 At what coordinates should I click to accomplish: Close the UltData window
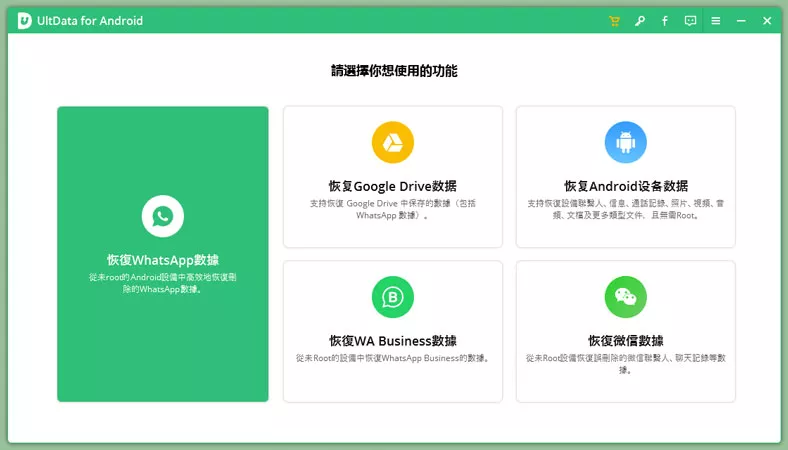click(x=767, y=21)
